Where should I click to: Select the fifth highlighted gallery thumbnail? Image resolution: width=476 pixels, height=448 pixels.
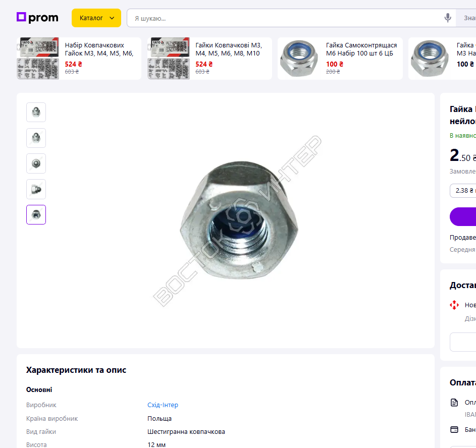tap(36, 215)
